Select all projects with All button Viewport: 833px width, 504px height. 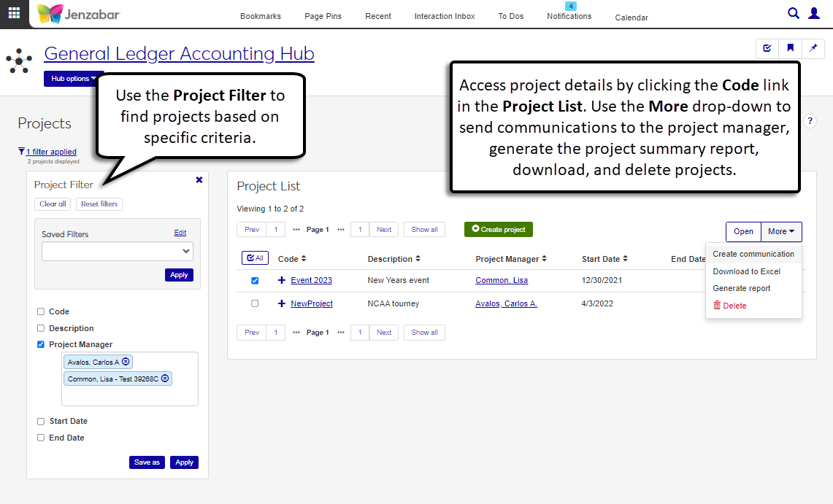click(x=255, y=258)
